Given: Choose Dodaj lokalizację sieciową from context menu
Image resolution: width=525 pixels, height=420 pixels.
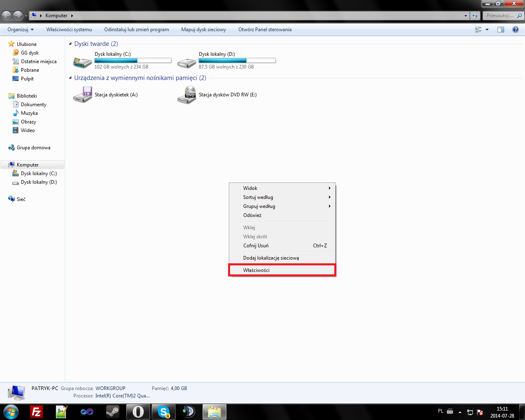Looking at the screenshot, I should (282, 258).
